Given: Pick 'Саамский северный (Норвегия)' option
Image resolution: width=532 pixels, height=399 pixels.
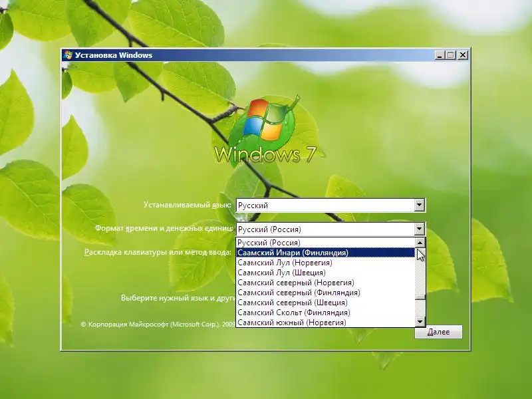Looking at the screenshot, I should [325, 283].
